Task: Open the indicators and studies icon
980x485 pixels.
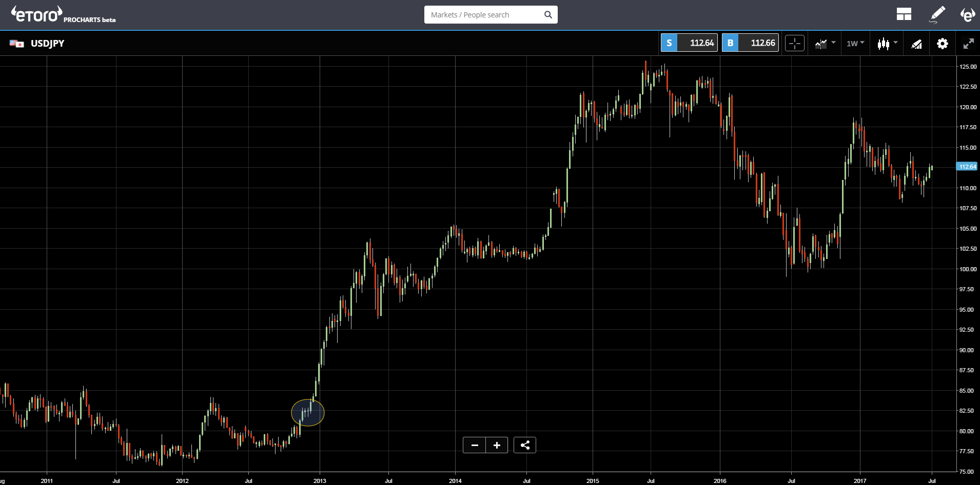Action: 917,44
